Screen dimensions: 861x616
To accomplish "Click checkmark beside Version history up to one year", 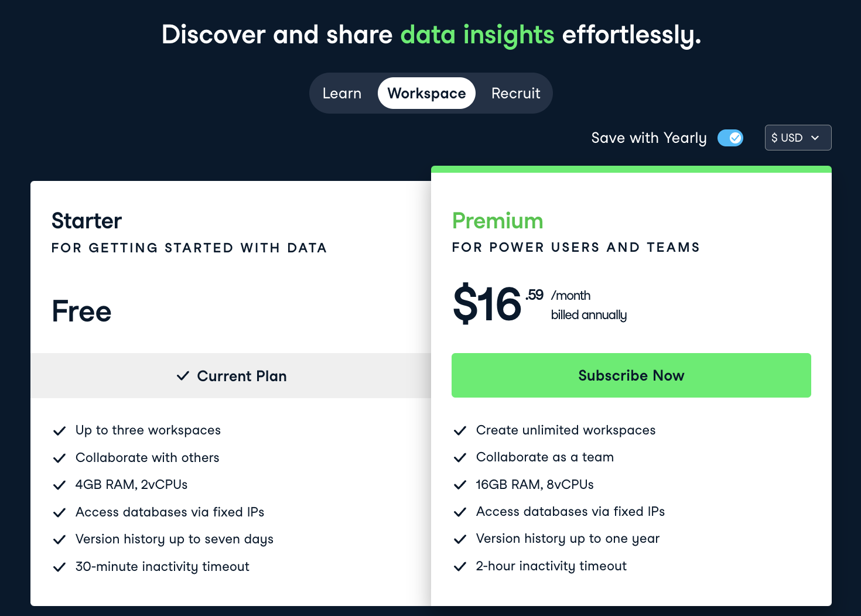I will point(460,539).
